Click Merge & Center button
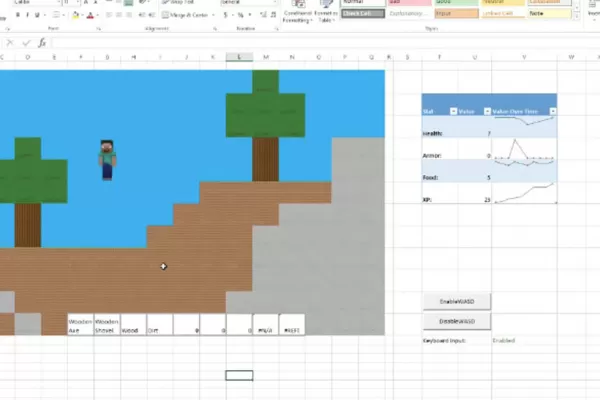600x400 pixels. (x=185, y=15)
